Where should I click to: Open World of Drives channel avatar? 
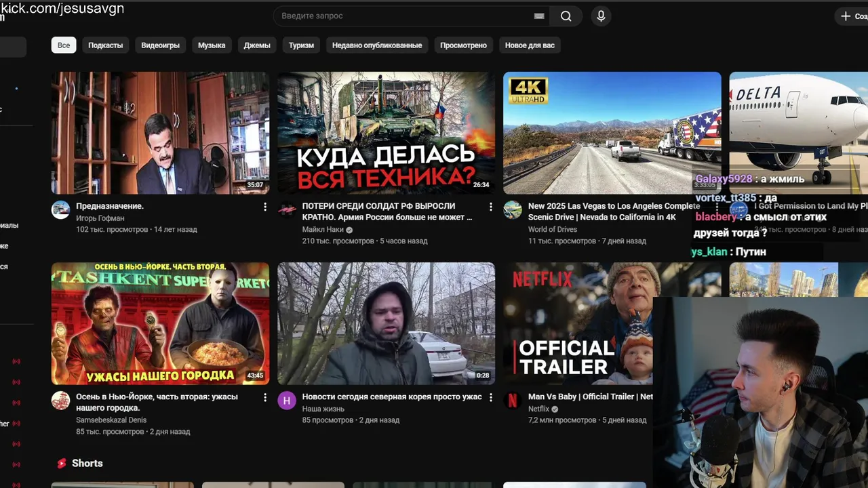pos(513,209)
